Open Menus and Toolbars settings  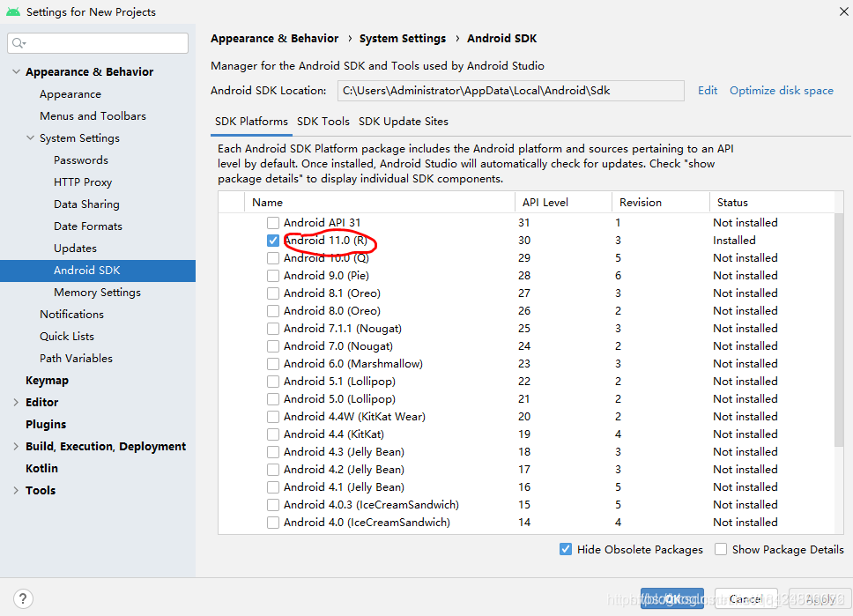point(93,116)
